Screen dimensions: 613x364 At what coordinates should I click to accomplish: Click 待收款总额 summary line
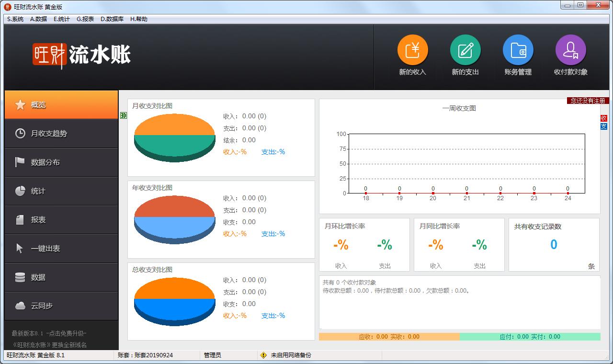397,291
